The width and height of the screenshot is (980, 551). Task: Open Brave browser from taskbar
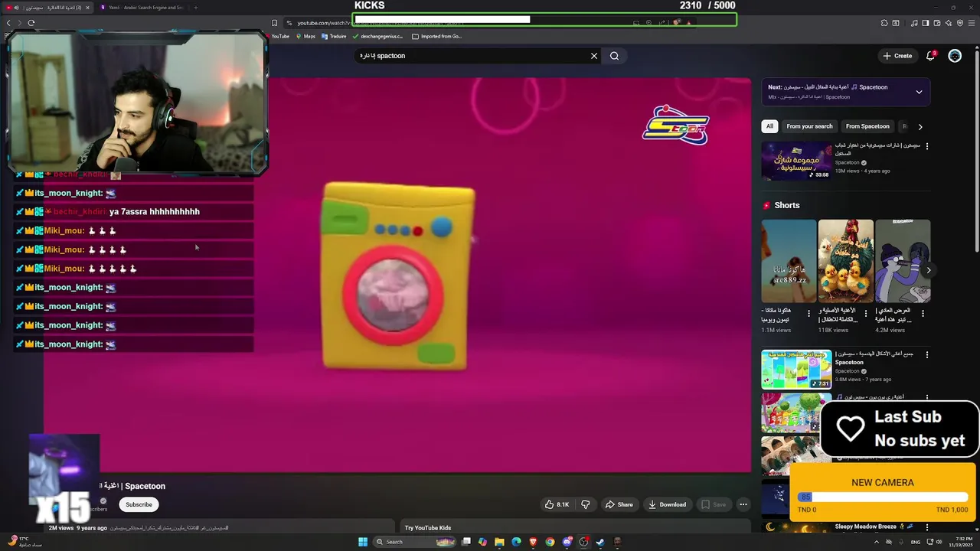(533, 542)
